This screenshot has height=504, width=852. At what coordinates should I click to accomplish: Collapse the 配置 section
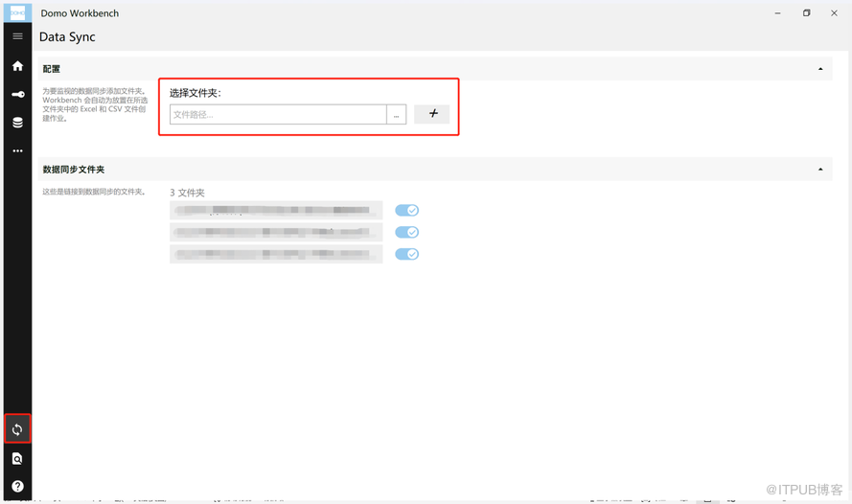click(x=820, y=69)
